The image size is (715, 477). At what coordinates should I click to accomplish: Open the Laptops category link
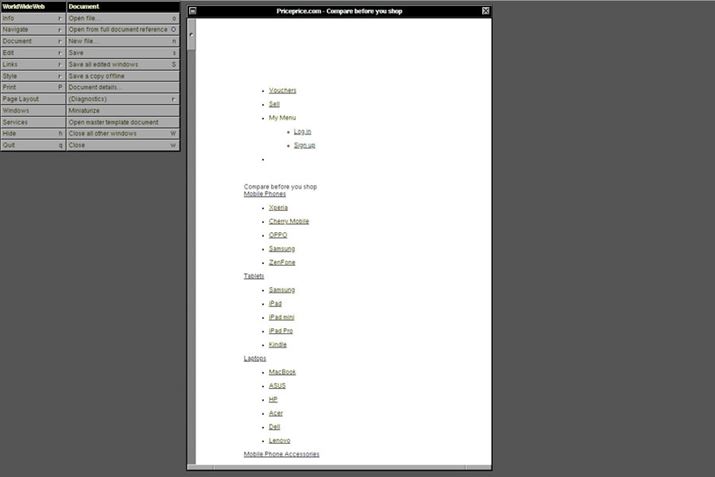click(x=254, y=358)
